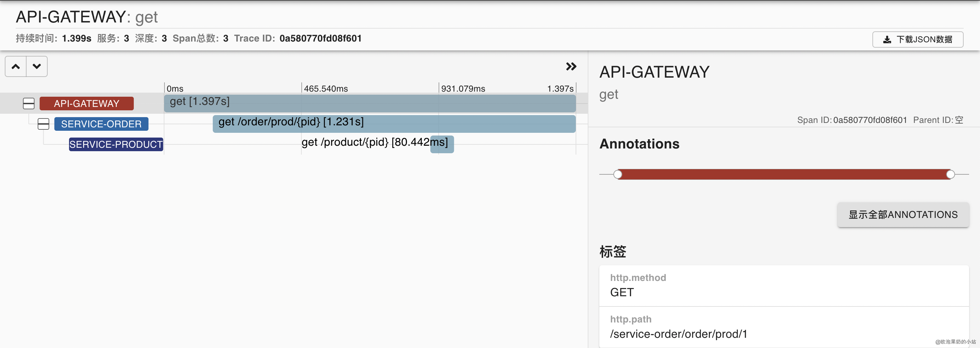Viewport: 980px width, 348px height.
Task: Click the download icon beside 下载JSON数据
Action: tap(887, 39)
